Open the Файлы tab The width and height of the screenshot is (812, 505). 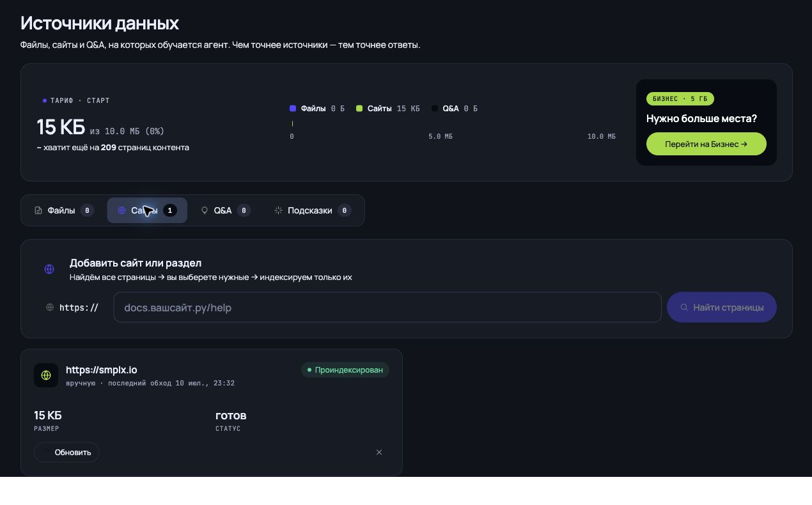tap(64, 210)
